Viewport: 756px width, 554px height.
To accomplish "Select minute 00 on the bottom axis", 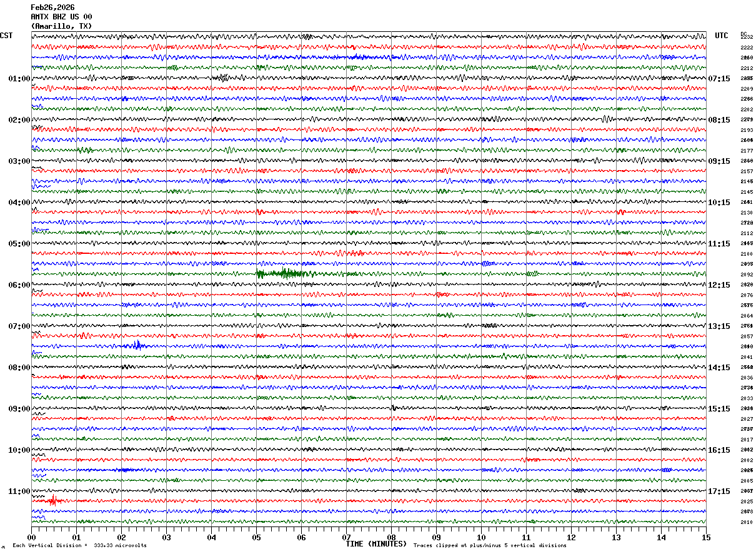I will click(31, 537).
